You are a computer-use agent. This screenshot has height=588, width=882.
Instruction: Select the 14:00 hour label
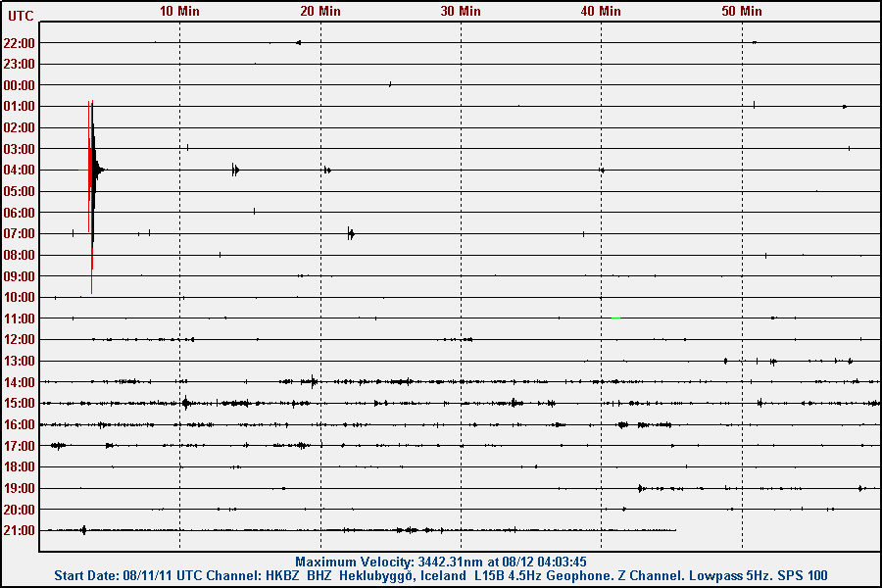[20, 382]
